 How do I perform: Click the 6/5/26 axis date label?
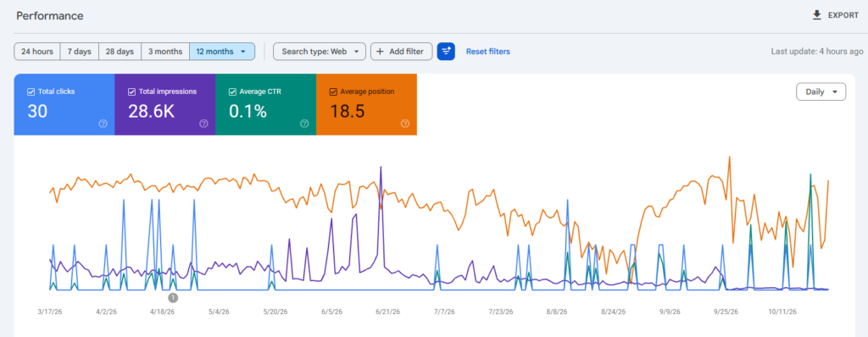coord(331,312)
